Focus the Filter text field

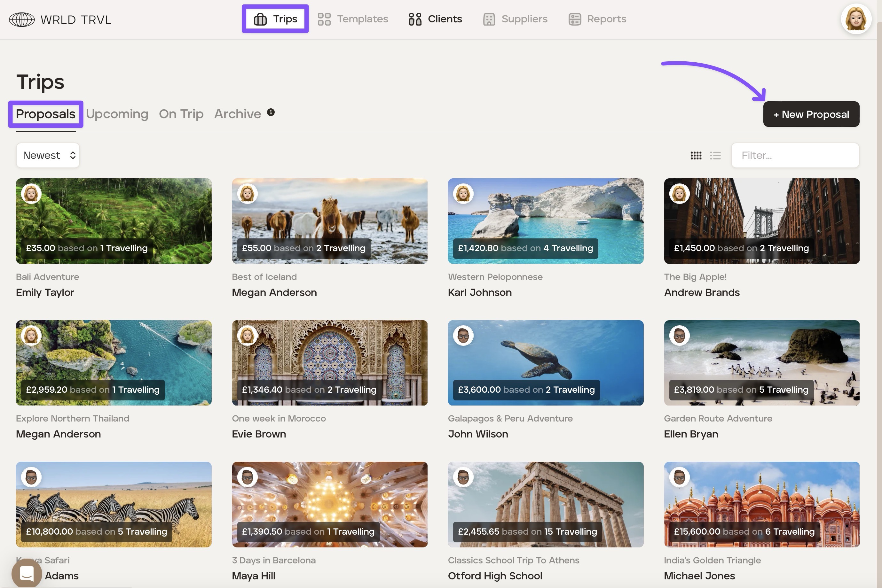[x=795, y=155]
